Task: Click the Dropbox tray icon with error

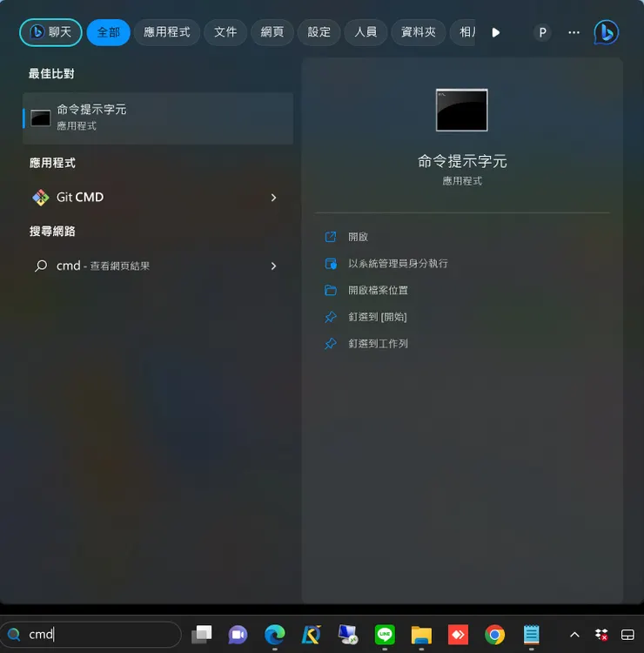Action: pyautogui.click(x=601, y=635)
